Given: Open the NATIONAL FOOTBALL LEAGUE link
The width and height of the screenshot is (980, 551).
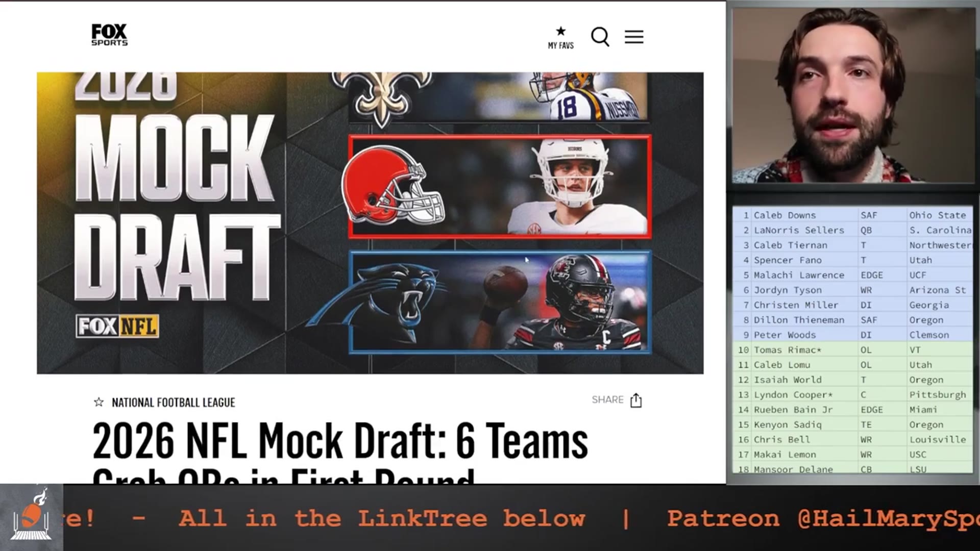Looking at the screenshot, I should [174, 403].
